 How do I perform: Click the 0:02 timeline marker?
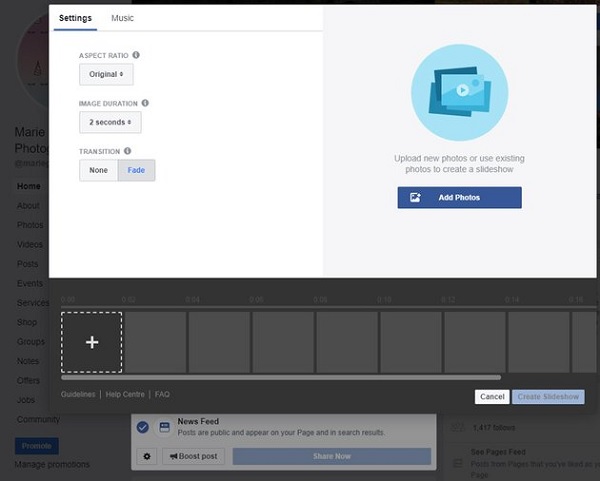[129, 300]
